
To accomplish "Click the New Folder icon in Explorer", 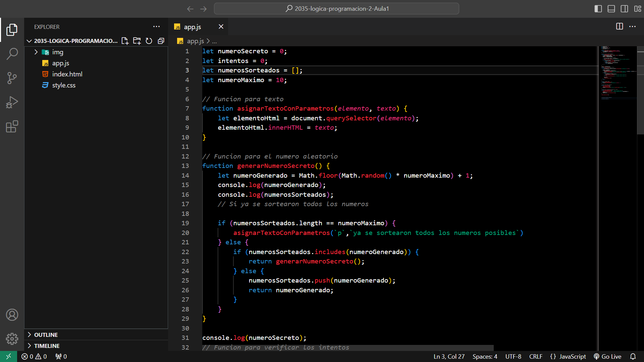I will tap(137, 41).
